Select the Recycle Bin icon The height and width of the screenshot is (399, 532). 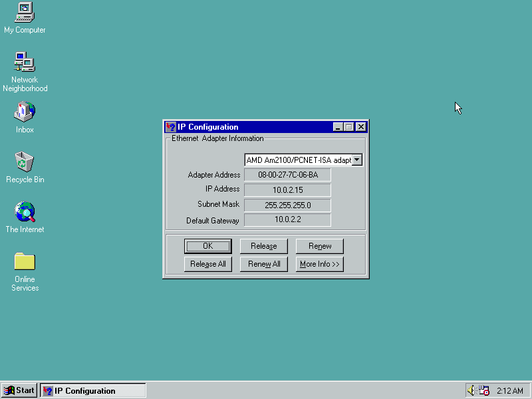[25, 162]
